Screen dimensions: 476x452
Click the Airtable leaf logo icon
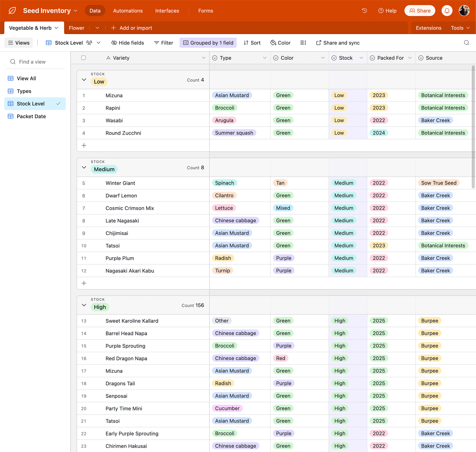(12, 11)
